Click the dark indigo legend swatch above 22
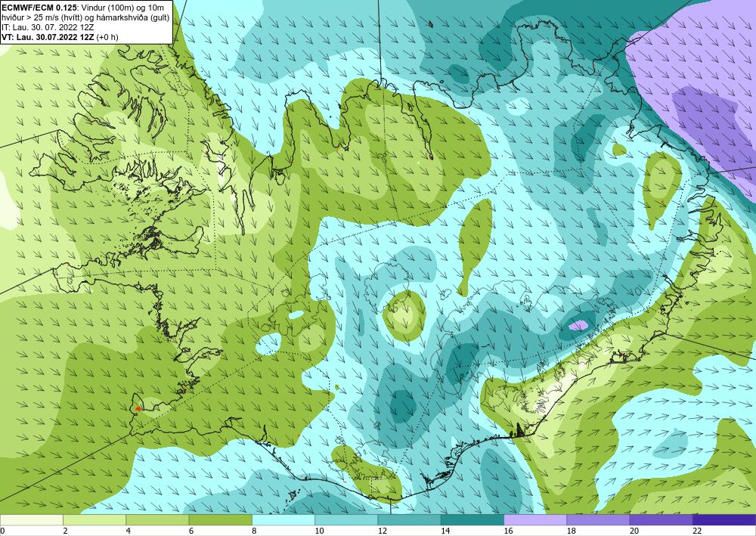The height and width of the screenshot is (536, 756). (x=724, y=520)
